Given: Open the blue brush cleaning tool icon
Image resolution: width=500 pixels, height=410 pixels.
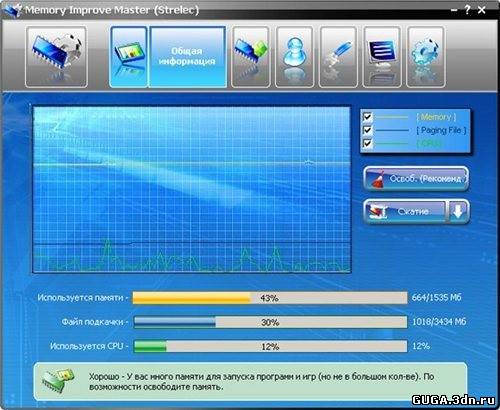Looking at the screenshot, I should [338, 57].
